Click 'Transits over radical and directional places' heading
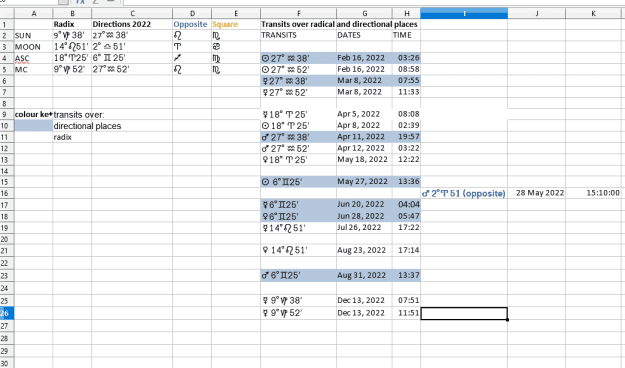This screenshot has height=368, width=625. point(339,24)
